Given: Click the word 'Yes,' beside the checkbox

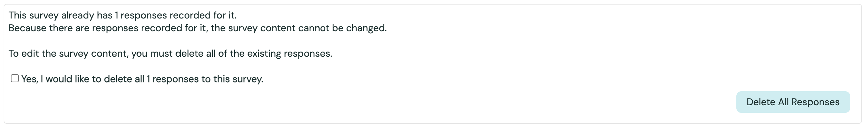Looking at the screenshot, I should tap(30, 79).
